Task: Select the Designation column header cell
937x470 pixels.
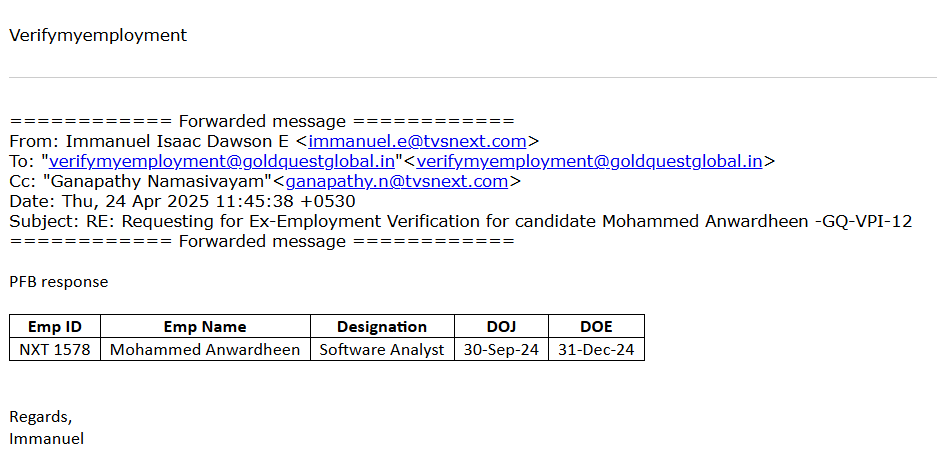Action: click(382, 327)
